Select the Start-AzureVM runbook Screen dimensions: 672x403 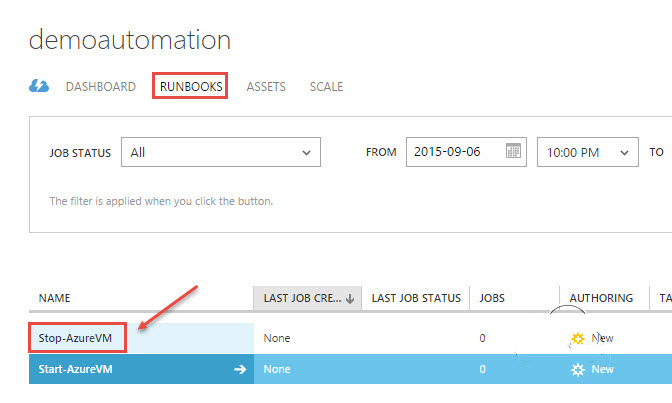pos(75,369)
